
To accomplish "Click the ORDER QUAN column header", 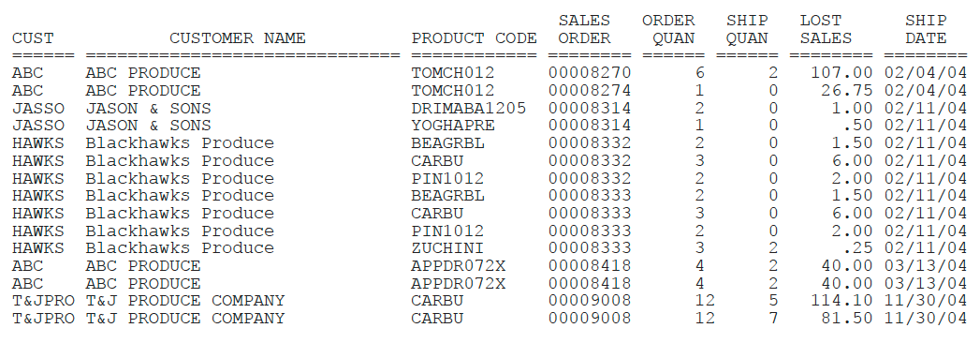I will point(668,30).
